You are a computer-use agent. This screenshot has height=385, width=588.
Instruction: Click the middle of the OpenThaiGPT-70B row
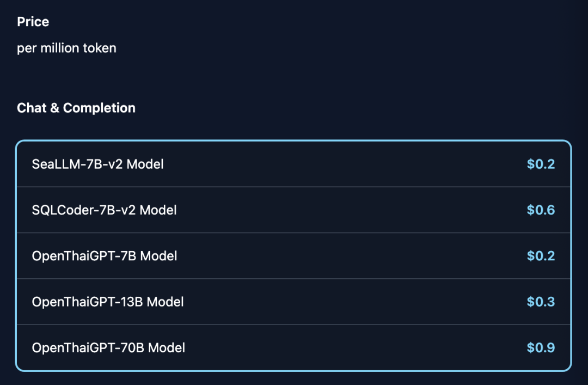pyautogui.click(x=293, y=347)
